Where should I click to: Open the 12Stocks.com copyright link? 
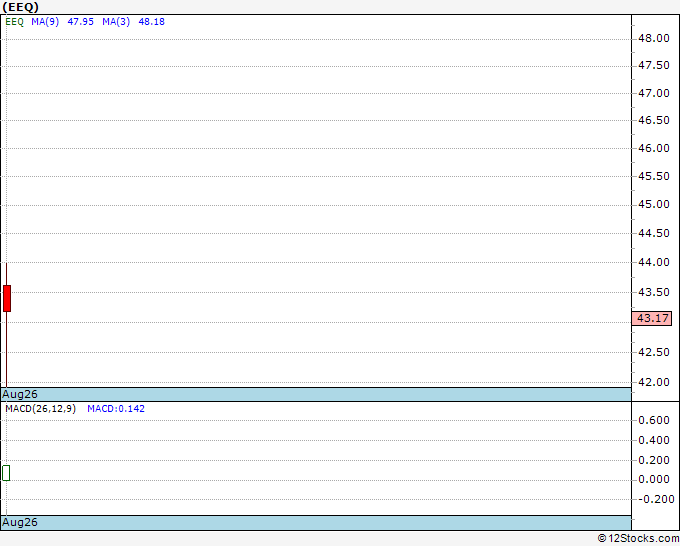(638, 538)
